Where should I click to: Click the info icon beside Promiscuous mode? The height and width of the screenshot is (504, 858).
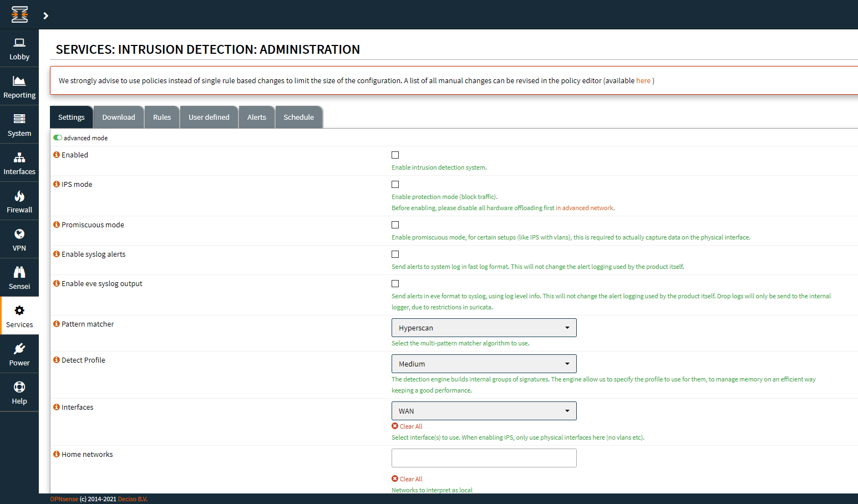(57, 225)
